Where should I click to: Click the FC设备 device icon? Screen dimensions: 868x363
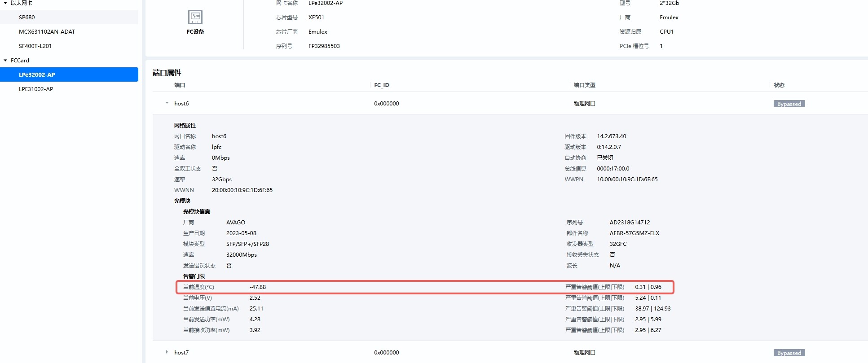195,17
